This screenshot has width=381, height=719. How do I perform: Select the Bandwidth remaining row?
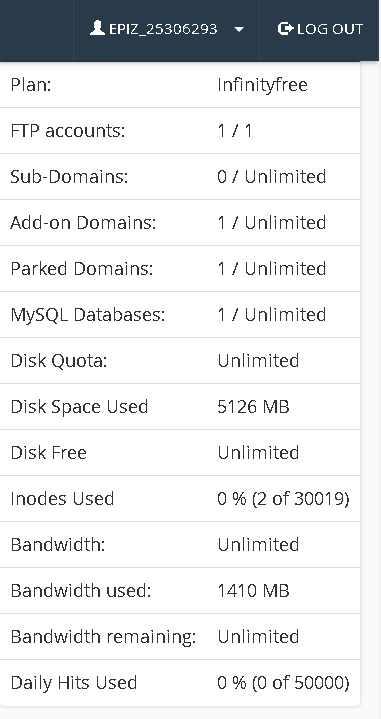coord(180,636)
